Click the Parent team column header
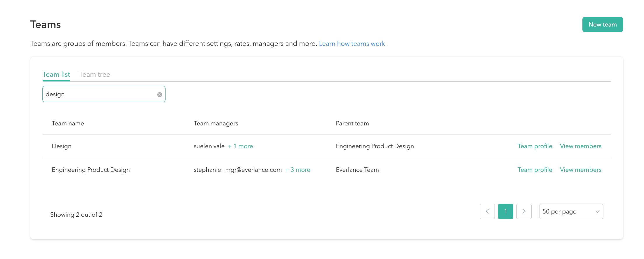 pyautogui.click(x=352, y=123)
